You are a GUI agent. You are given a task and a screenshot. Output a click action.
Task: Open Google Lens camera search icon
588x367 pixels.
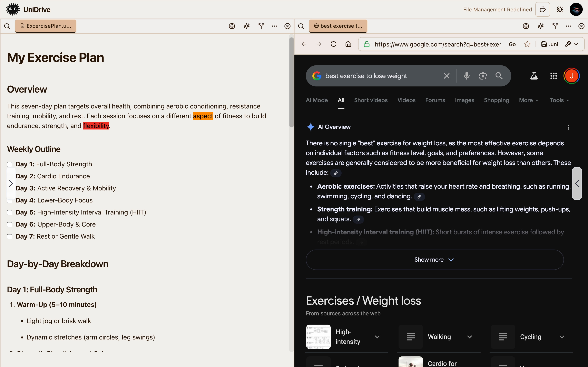[483, 76]
